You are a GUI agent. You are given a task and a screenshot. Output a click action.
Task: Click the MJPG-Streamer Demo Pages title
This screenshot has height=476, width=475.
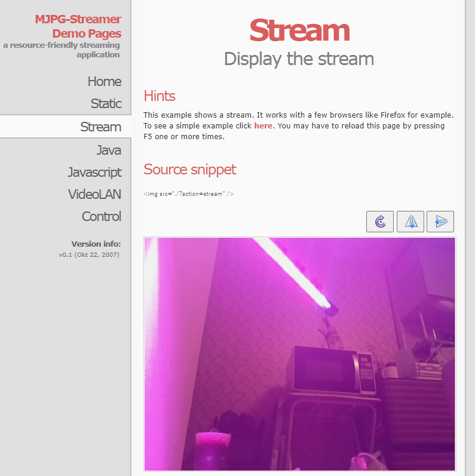78,26
